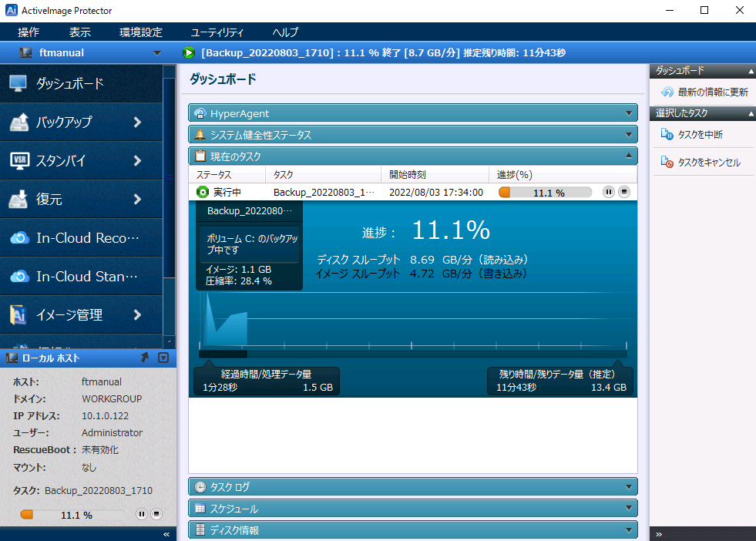The image size is (756, 541).
Task: Pause task in local host panel
Action: (x=141, y=515)
